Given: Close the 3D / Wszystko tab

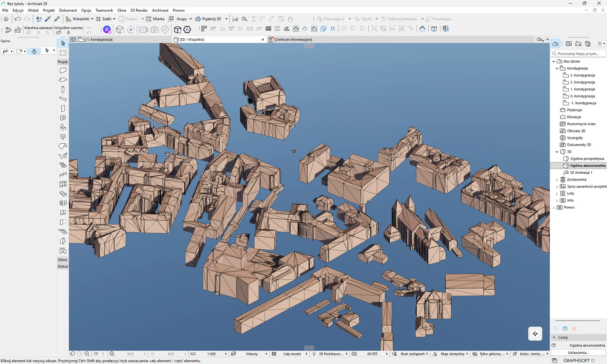Looking at the screenshot, I should 263,39.
